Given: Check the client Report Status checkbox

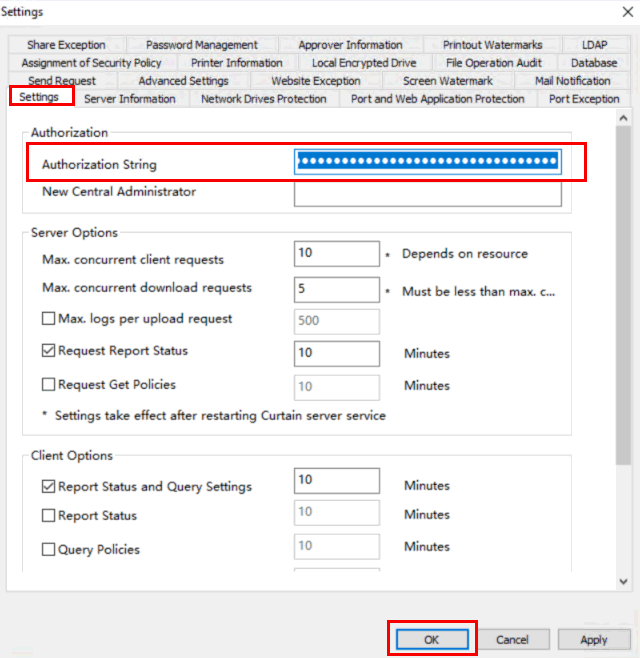Looking at the screenshot, I should tap(48, 516).
